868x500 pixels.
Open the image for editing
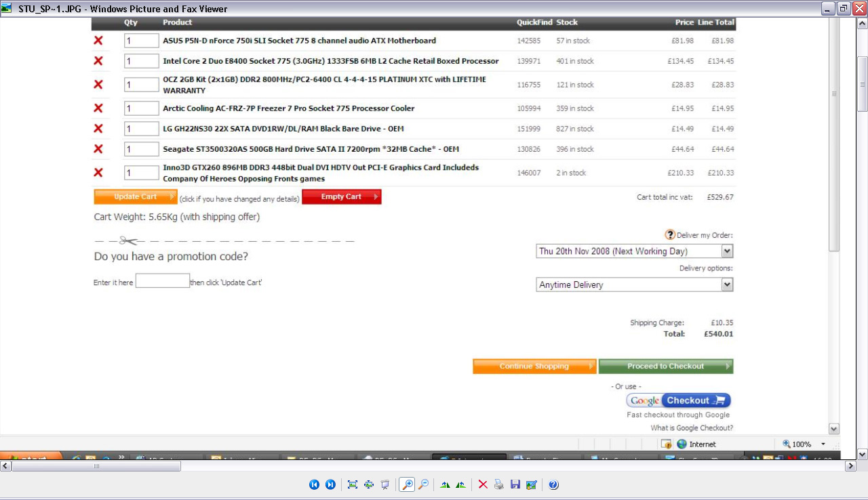pyautogui.click(x=532, y=484)
